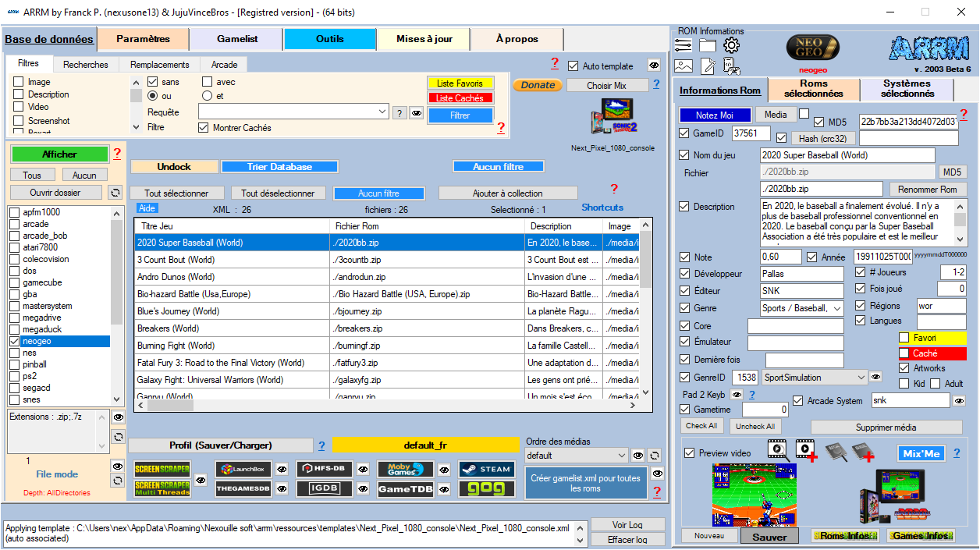This screenshot has width=980, height=550.
Task: Click the Sauver button
Action: point(769,537)
